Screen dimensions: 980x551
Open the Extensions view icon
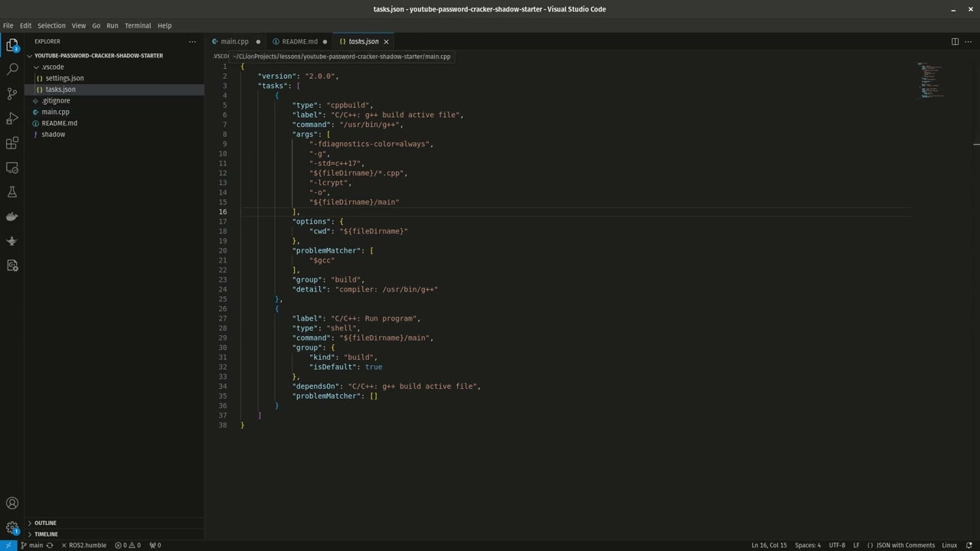click(11, 143)
